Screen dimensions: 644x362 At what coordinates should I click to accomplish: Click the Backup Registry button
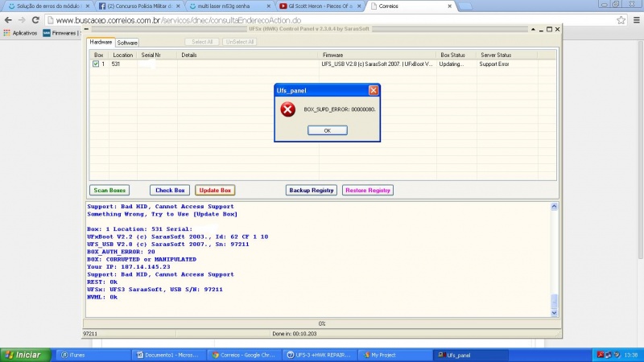[311, 191]
